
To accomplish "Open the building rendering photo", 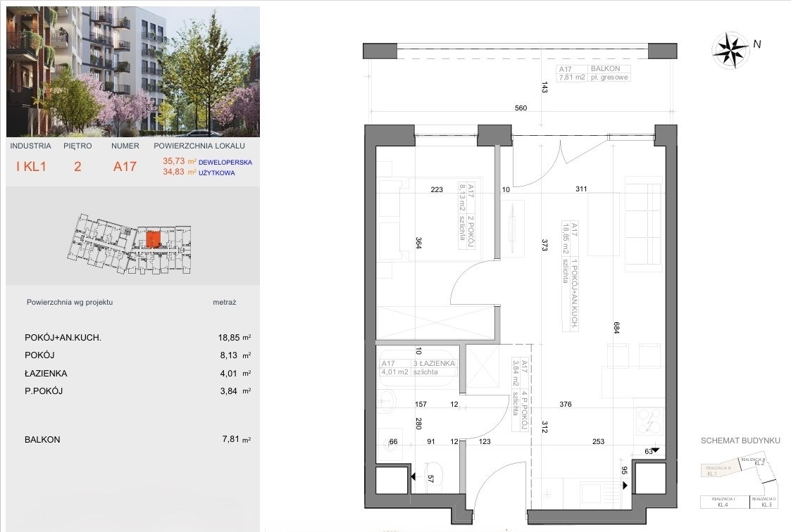I will 132,71.
